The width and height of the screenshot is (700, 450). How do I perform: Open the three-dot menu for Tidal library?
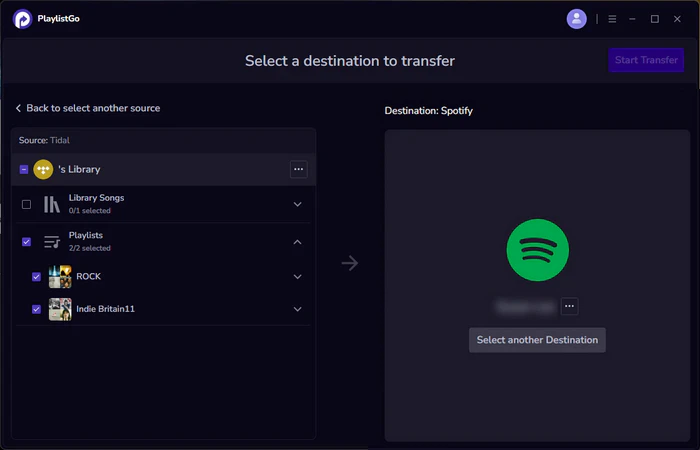coord(298,169)
